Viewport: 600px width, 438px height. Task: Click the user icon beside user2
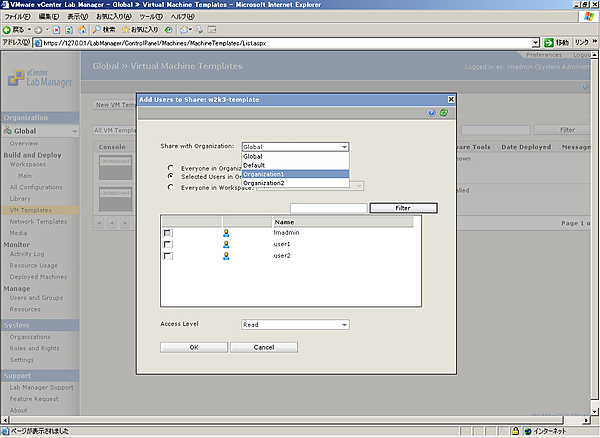[x=227, y=256]
